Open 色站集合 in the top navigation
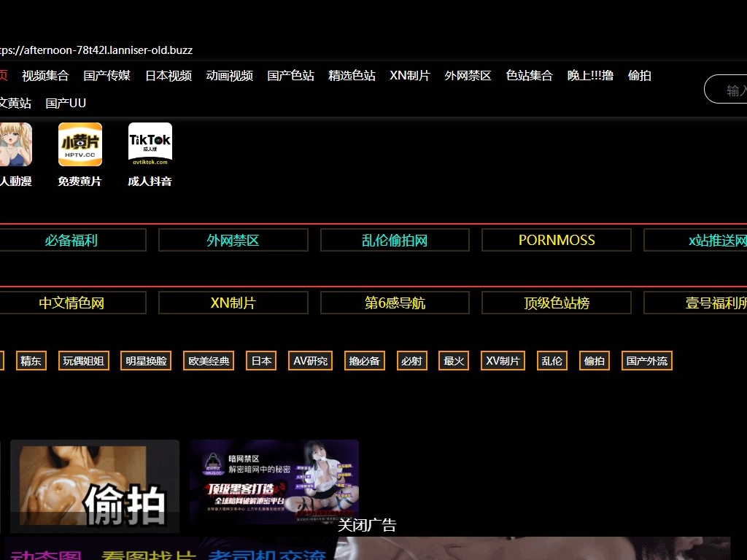Viewport: 747px width, 560px height. click(x=530, y=76)
